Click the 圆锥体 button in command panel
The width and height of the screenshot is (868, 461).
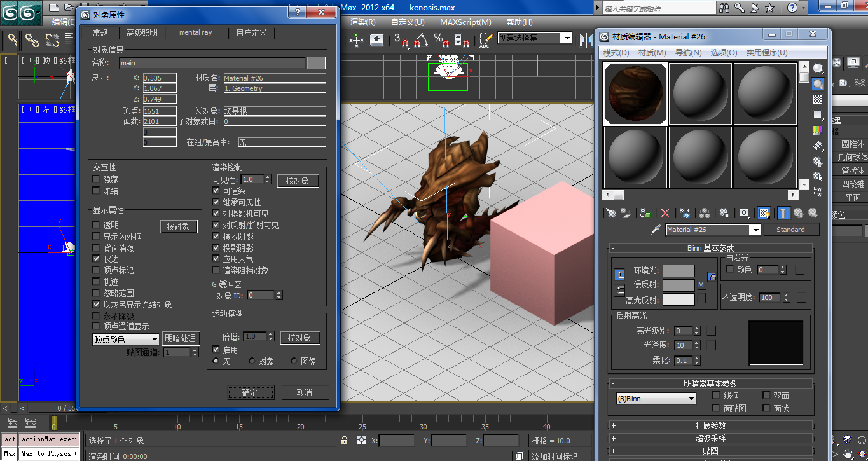click(853, 144)
